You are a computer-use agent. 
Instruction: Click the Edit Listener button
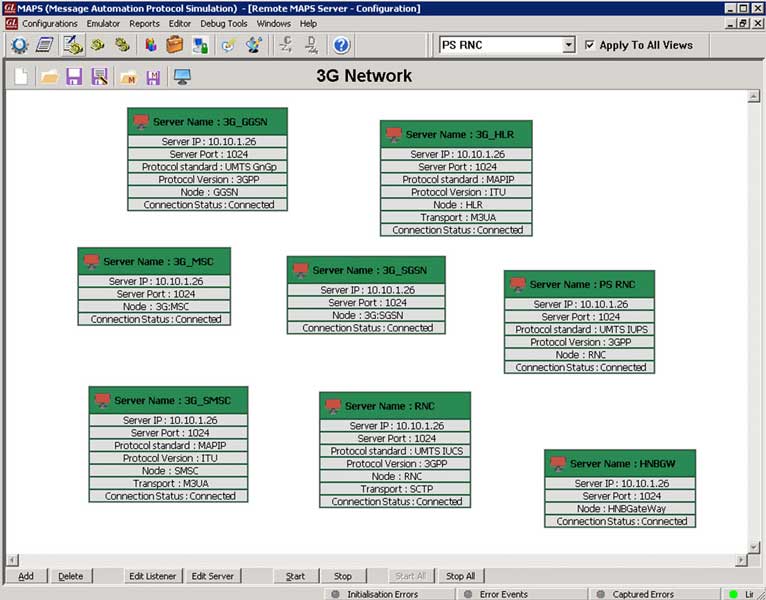[x=152, y=576]
